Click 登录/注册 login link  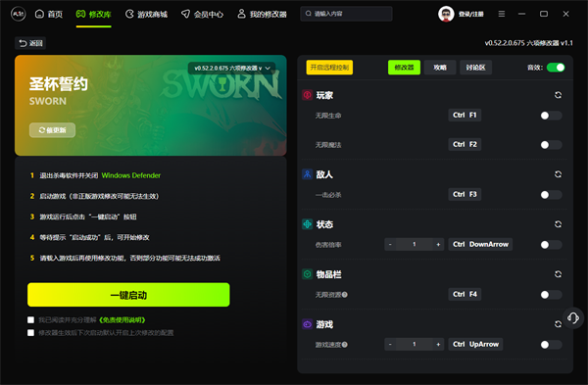[471, 15]
